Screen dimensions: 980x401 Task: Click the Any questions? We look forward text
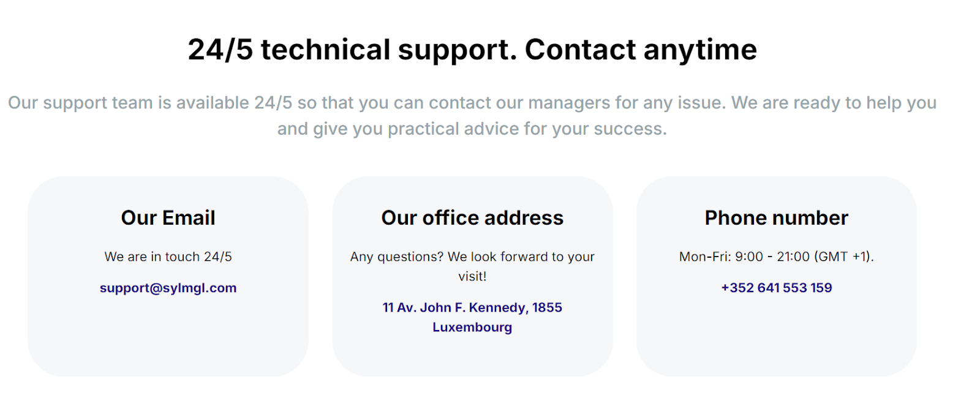coord(472,257)
